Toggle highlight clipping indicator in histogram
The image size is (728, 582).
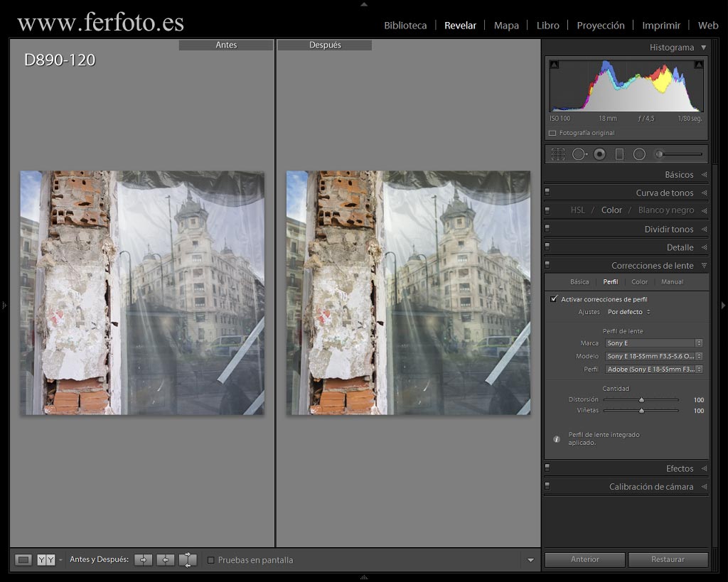(698, 65)
